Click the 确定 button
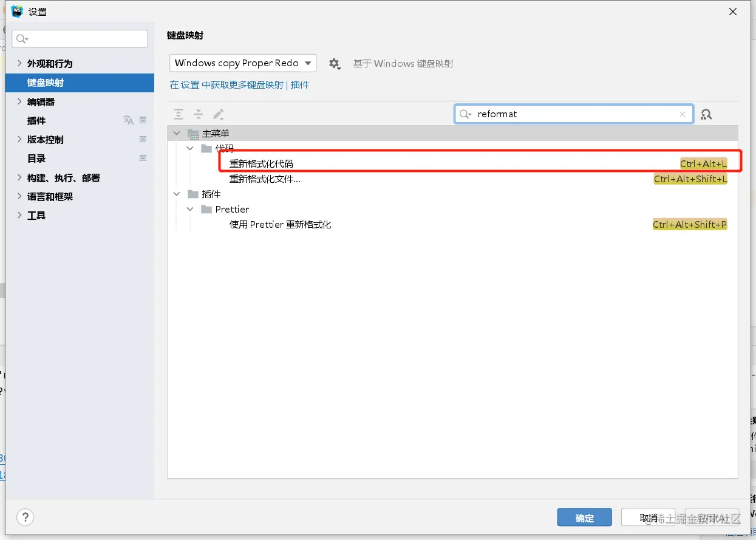This screenshot has width=756, height=540. [x=584, y=518]
